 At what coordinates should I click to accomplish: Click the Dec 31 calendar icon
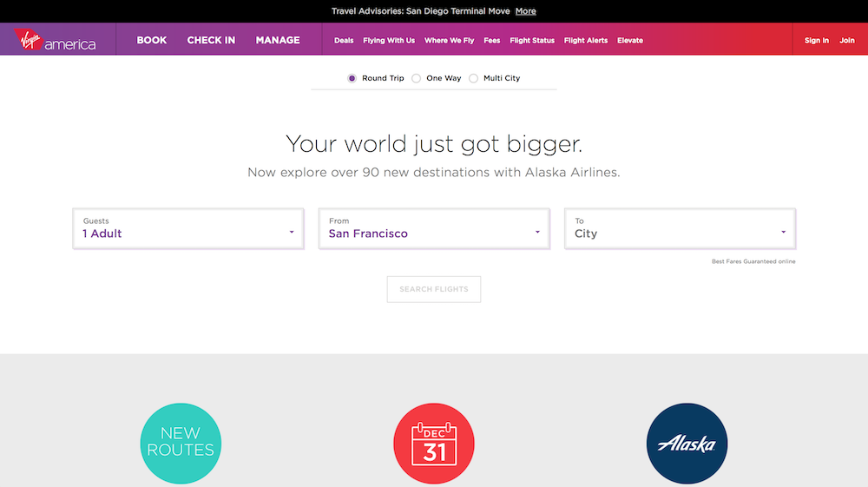pyautogui.click(x=434, y=444)
